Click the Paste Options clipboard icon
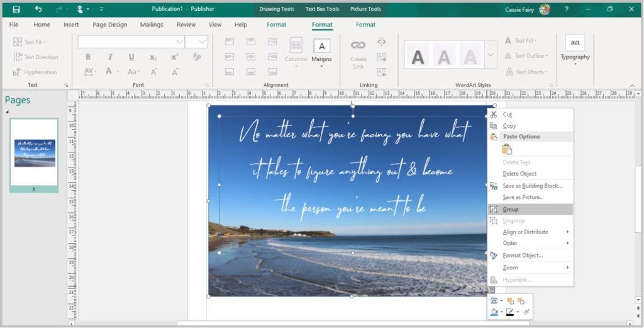This screenshot has height=328, width=644. [x=507, y=149]
